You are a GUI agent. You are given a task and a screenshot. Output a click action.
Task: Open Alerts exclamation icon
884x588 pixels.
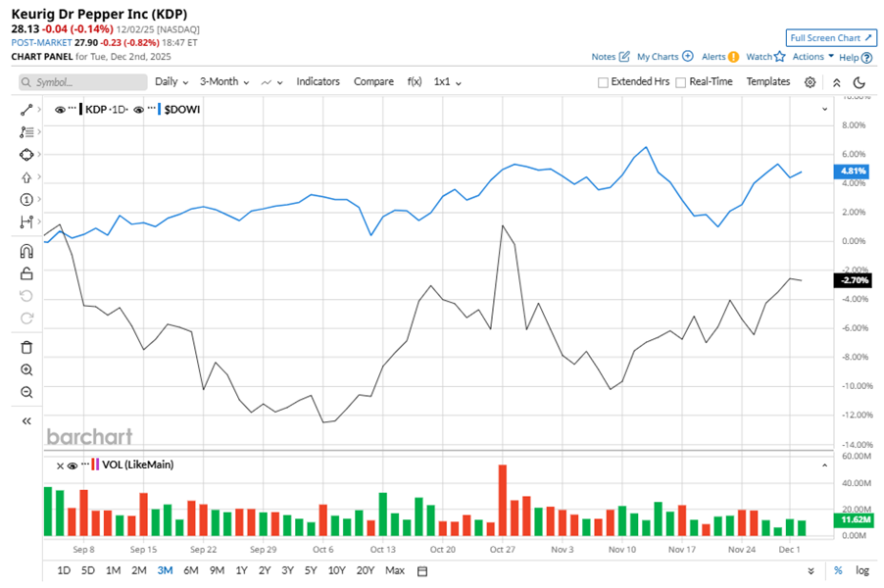[733, 57]
